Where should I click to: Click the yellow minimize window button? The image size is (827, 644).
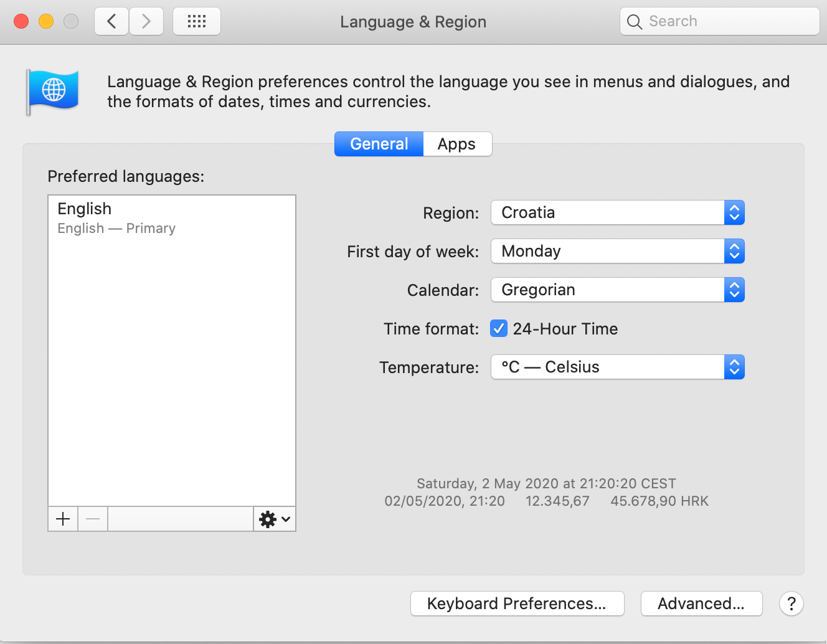click(x=46, y=21)
